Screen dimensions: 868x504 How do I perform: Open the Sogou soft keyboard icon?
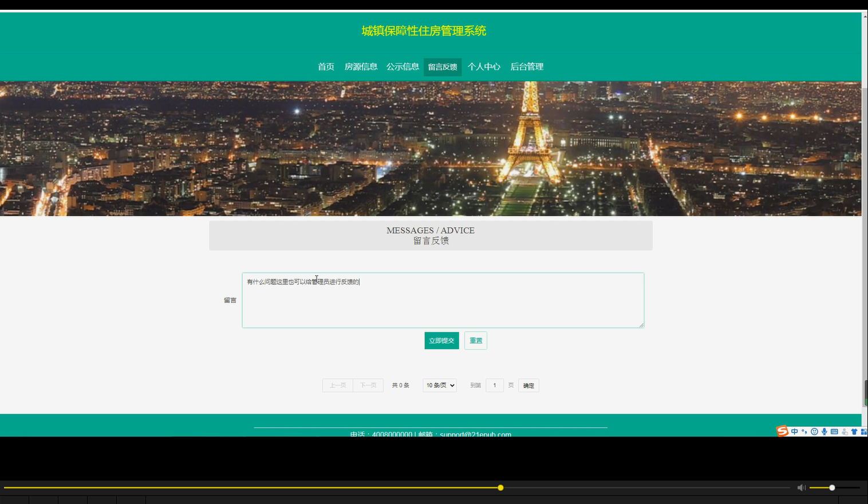click(x=834, y=432)
